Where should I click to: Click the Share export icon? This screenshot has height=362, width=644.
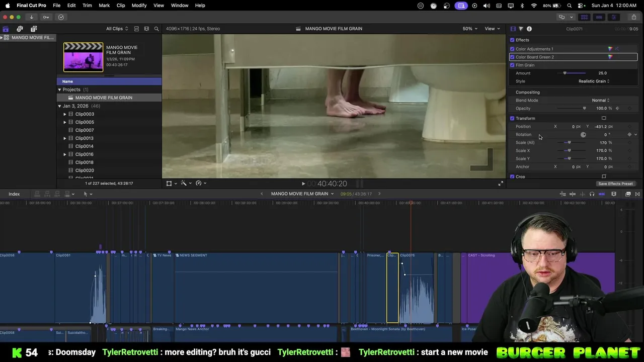[634, 17]
